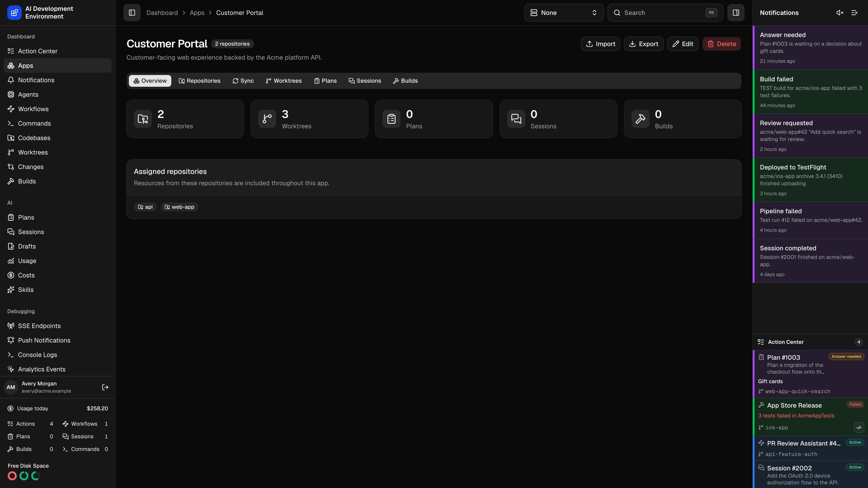
Task: Open the api repository chip
Action: coord(145,207)
